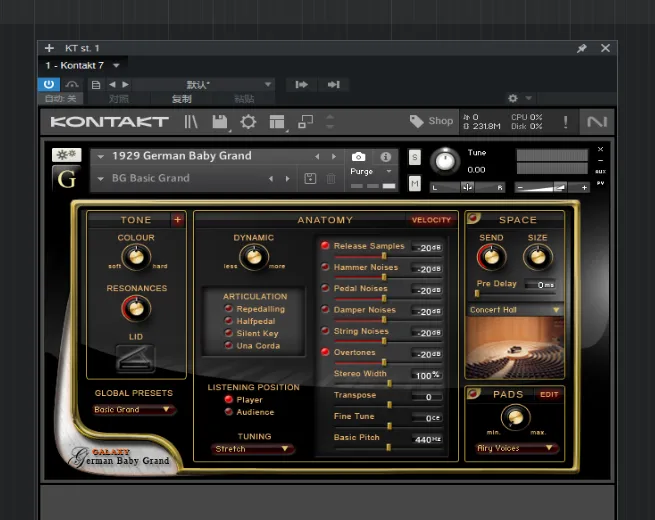
Task: Go to the previous host preset arrow
Action: 112,84
